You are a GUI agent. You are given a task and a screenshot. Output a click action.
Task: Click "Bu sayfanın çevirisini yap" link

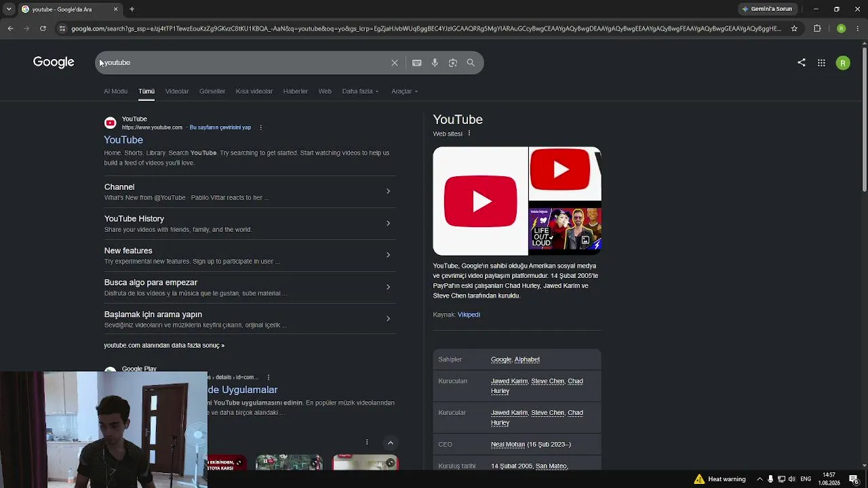coord(220,127)
